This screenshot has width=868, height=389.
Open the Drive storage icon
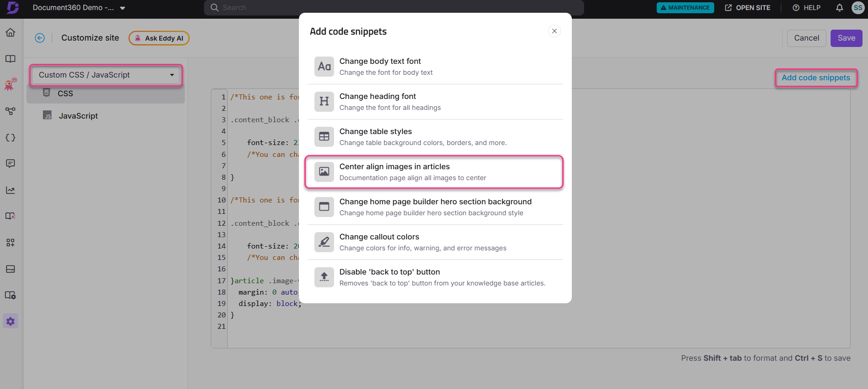pyautogui.click(x=10, y=269)
